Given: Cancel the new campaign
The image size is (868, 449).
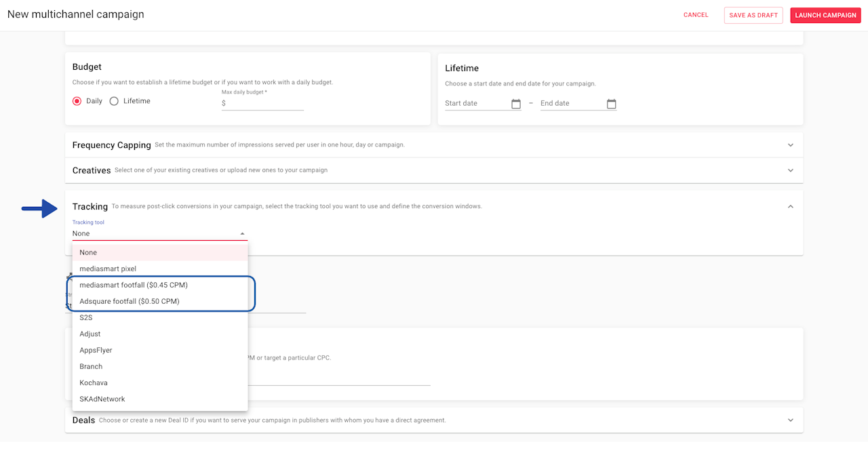Looking at the screenshot, I should 696,15.
